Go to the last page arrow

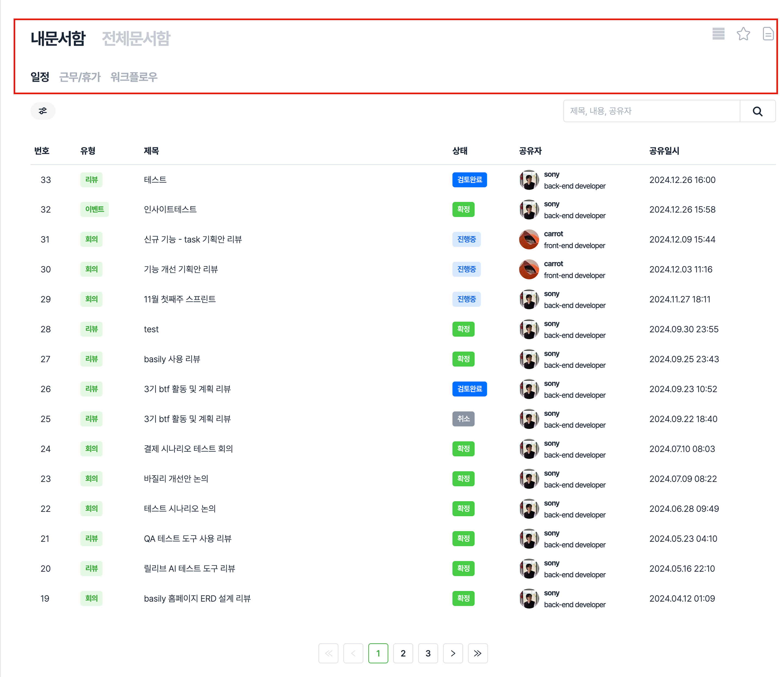coord(477,653)
